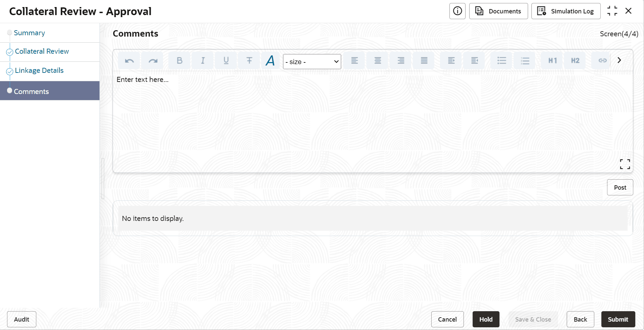Click the Screen(4/4) indicator
The width and height of the screenshot is (644, 330).
(619, 34)
